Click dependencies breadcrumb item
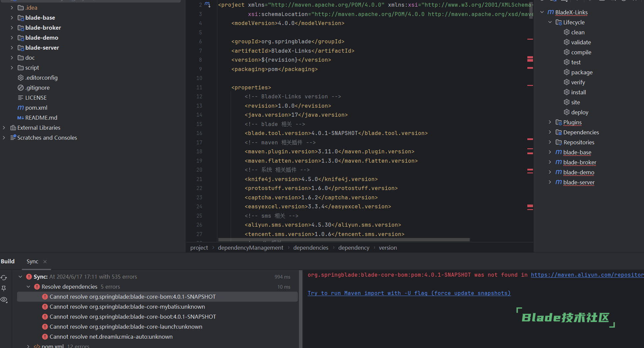 coord(311,248)
